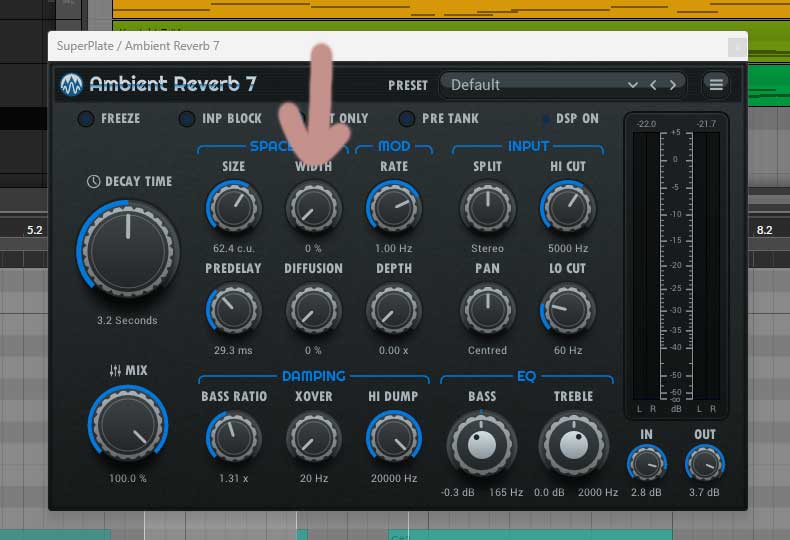Toggle the DSP On switch
The width and height of the screenshot is (790, 540).
[x=545, y=119]
